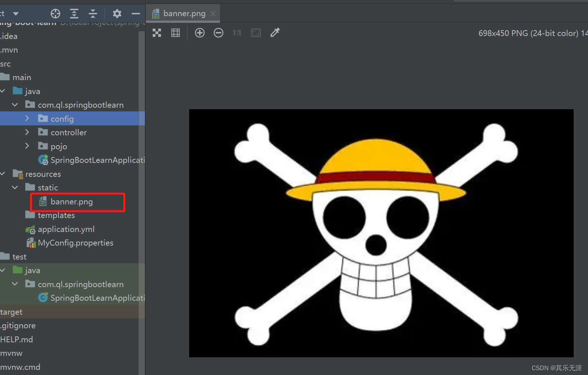Screen dimensions: 588x375
Task: Select the target folder
Action: [11, 312]
